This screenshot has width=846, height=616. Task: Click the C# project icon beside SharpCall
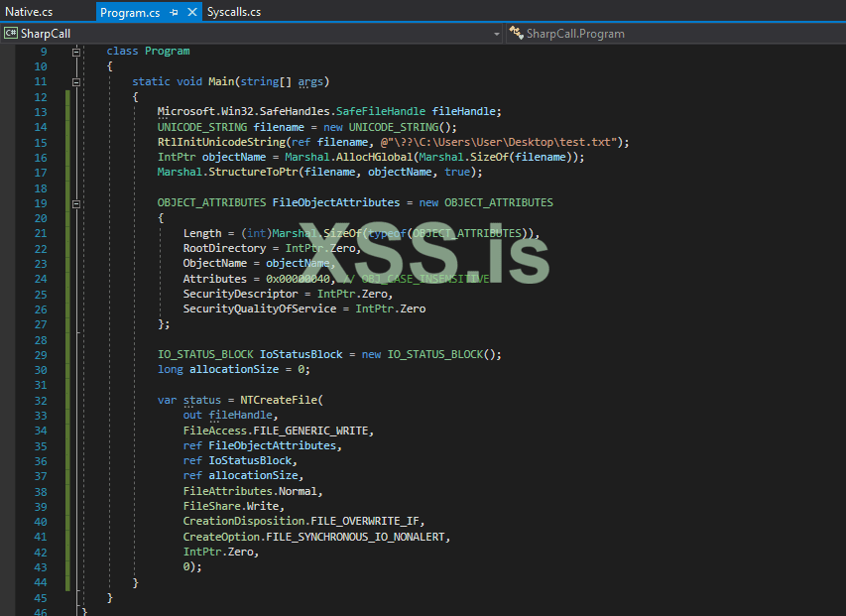pos(10,34)
